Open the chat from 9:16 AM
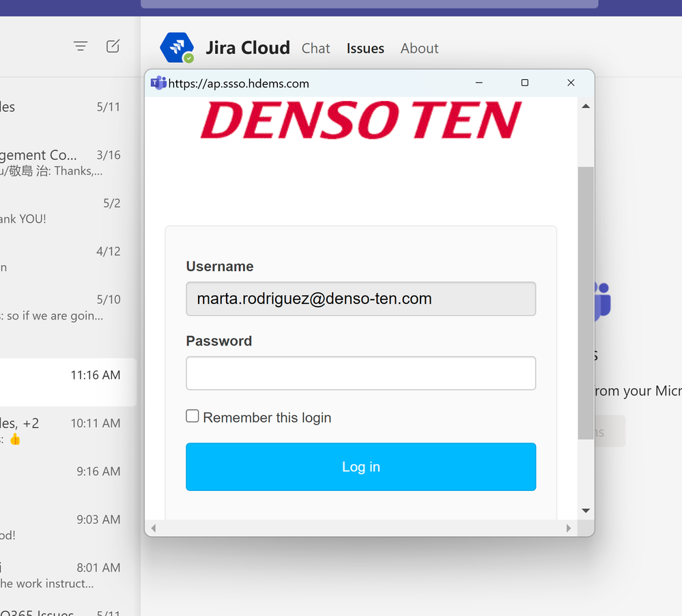Viewport: 682px width, 616px height. [x=68, y=479]
